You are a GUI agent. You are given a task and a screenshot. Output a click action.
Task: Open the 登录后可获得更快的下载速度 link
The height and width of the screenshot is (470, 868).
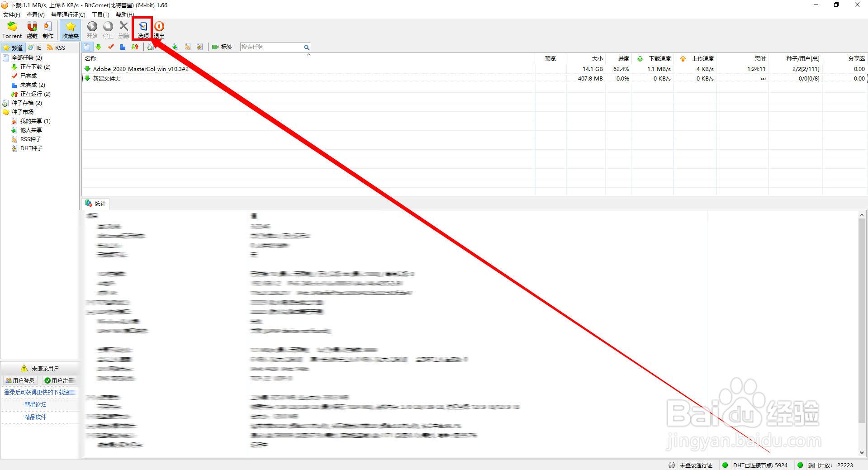40,393
